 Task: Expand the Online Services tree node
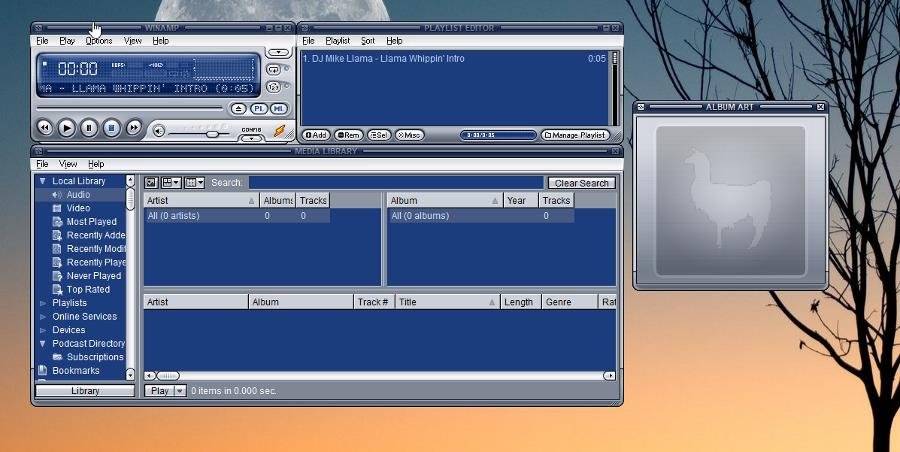tap(42, 316)
